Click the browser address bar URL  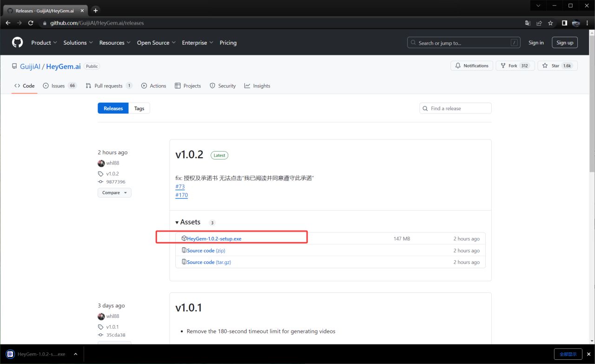(97, 23)
